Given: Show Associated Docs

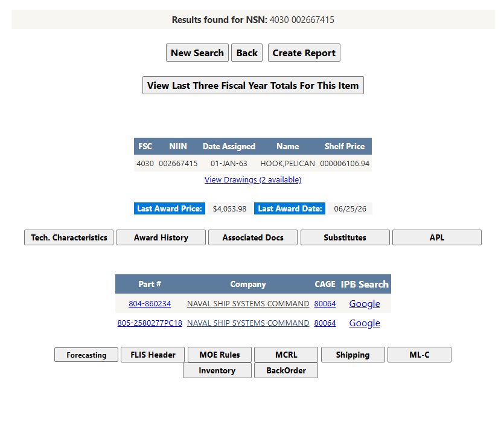Looking at the screenshot, I should coord(253,237).
